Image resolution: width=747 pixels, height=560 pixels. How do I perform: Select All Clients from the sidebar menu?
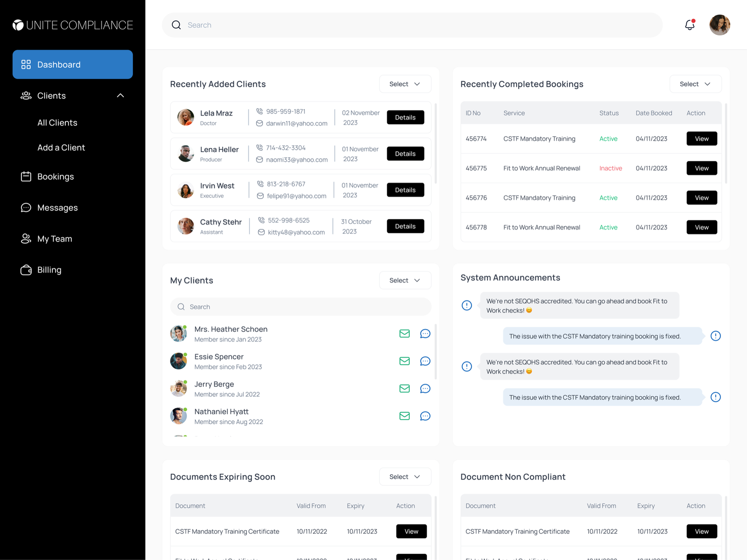(57, 122)
